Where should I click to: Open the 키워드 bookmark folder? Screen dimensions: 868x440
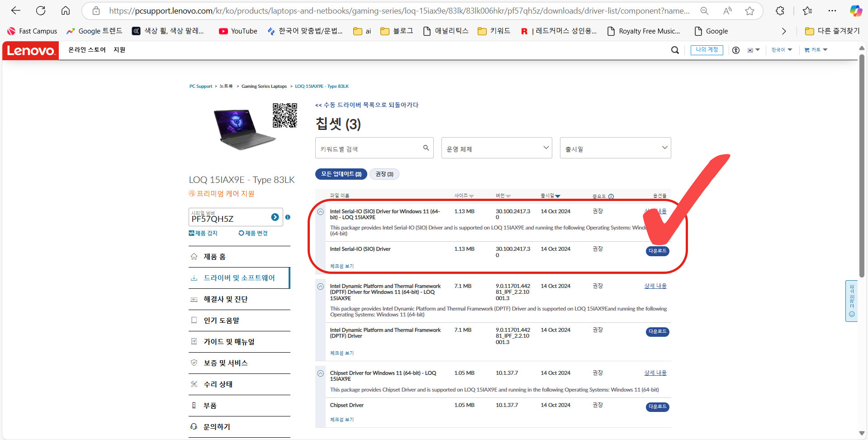click(x=494, y=31)
